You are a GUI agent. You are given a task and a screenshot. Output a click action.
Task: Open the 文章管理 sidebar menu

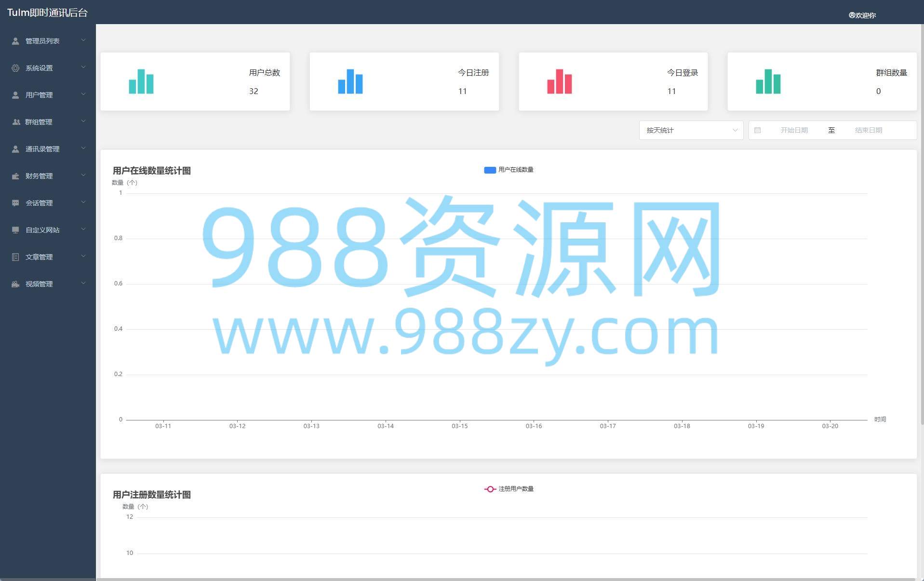coord(39,257)
